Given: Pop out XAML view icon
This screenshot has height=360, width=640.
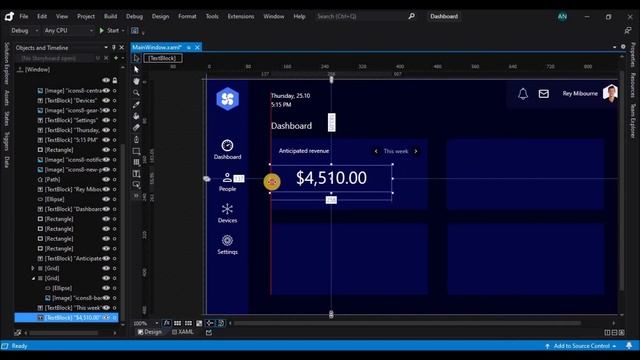Looking at the screenshot, I should click(x=209, y=332).
